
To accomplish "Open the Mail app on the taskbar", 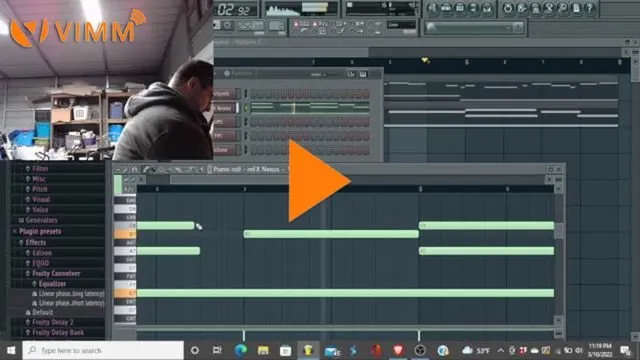I will coord(331,350).
